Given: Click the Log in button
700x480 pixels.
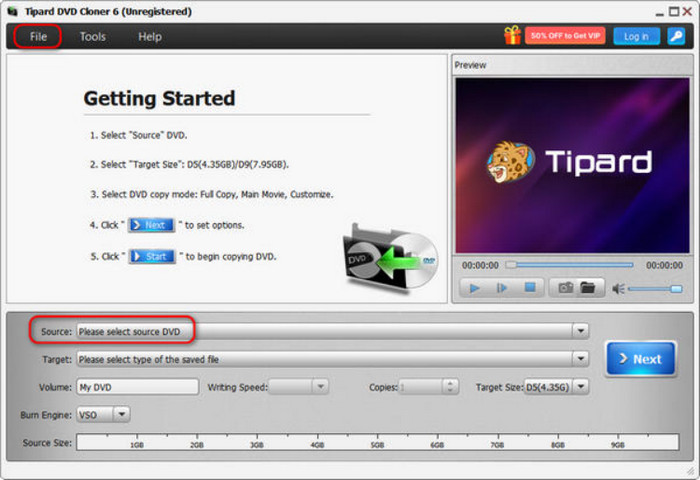Looking at the screenshot, I should click(636, 36).
